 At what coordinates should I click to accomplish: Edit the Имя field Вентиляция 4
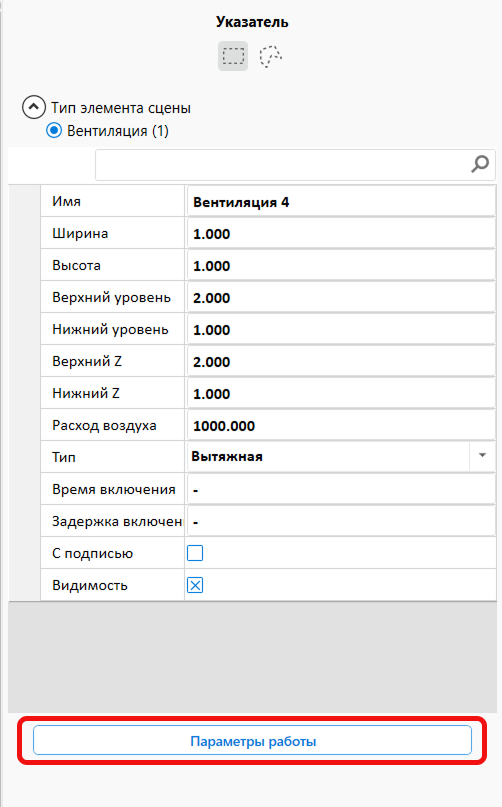click(341, 202)
